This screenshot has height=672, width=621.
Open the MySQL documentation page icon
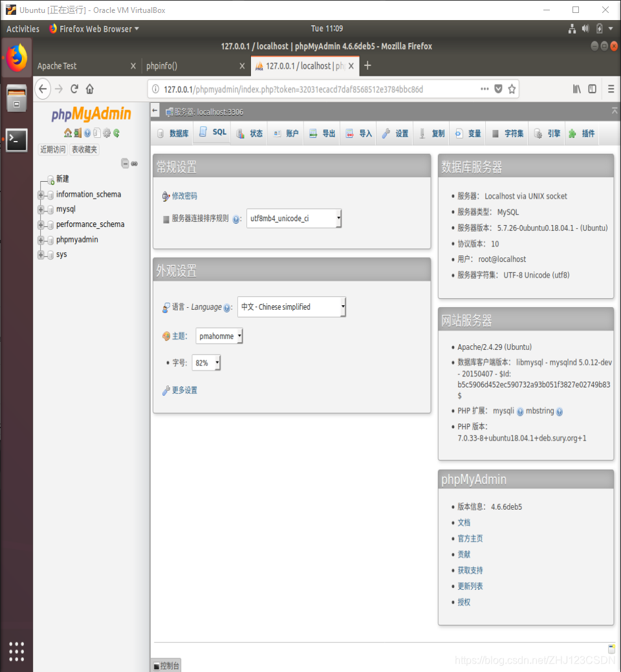(97, 133)
